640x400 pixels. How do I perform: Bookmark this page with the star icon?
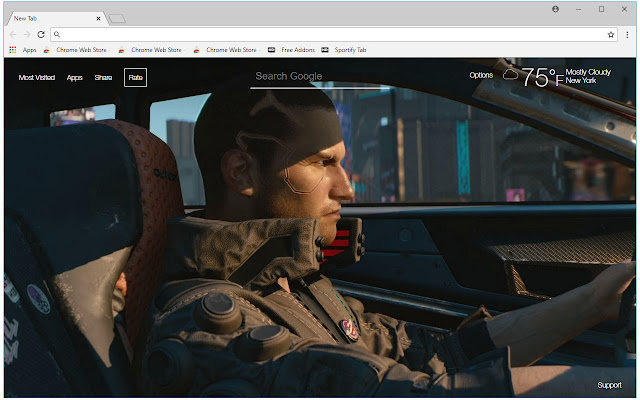point(611,35)
